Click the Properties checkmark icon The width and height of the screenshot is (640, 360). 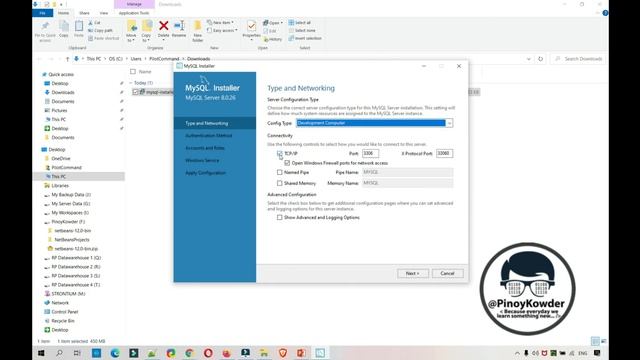pyautogui.click(x=251, y=26)
